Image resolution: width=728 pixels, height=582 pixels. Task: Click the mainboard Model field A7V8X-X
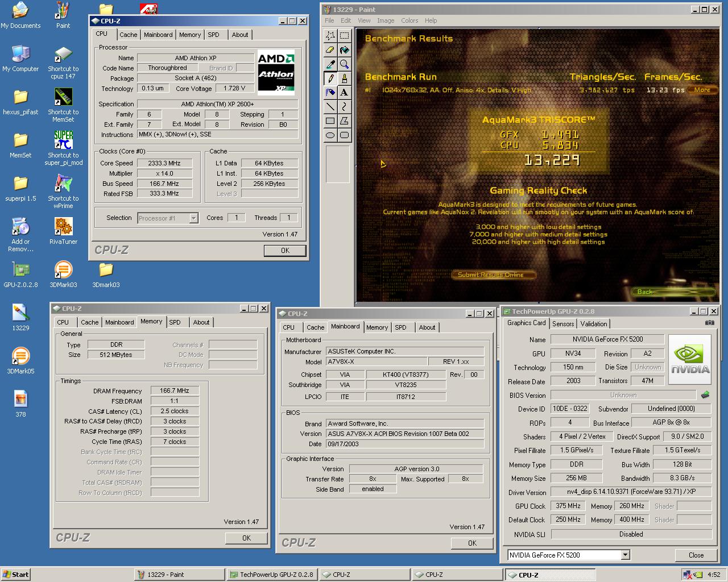tap(376, 361)
